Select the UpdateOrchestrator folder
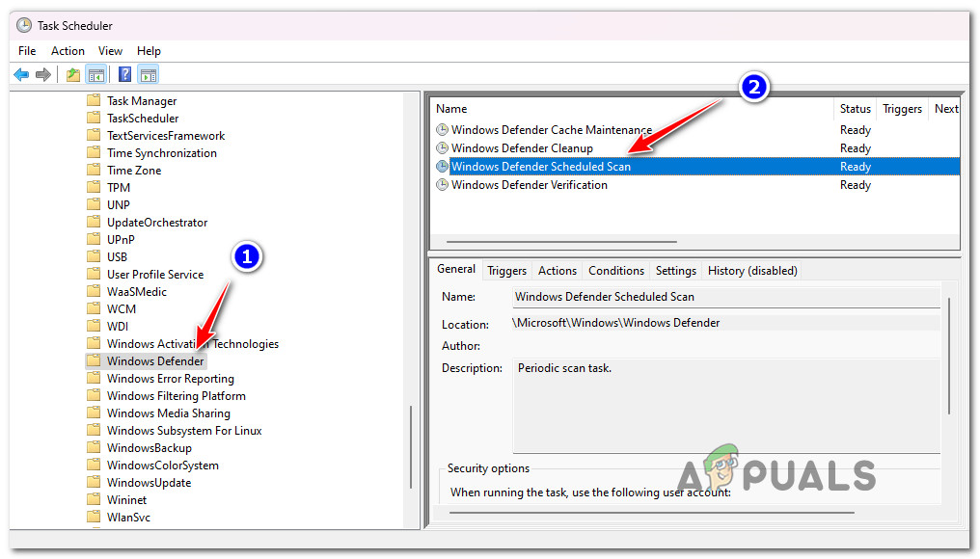The width and height of the screenshot is (980, 559). 157,223
